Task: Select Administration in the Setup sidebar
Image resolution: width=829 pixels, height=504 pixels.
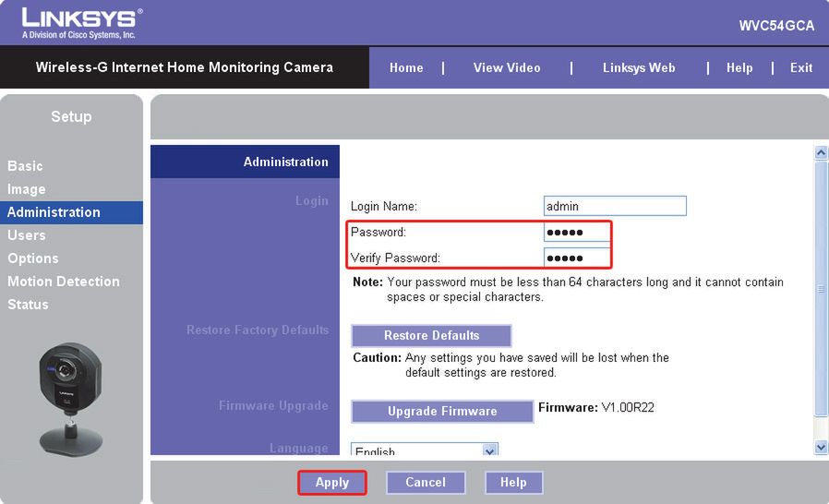Action: (71, 212)
